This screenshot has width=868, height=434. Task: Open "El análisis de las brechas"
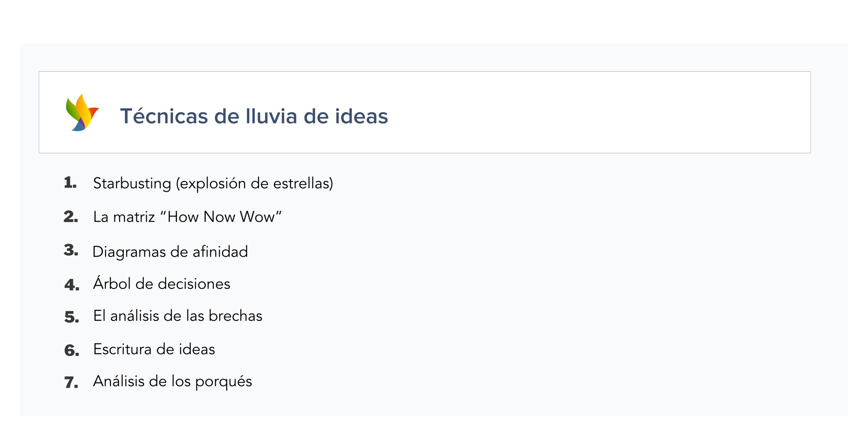pos(178,316)
